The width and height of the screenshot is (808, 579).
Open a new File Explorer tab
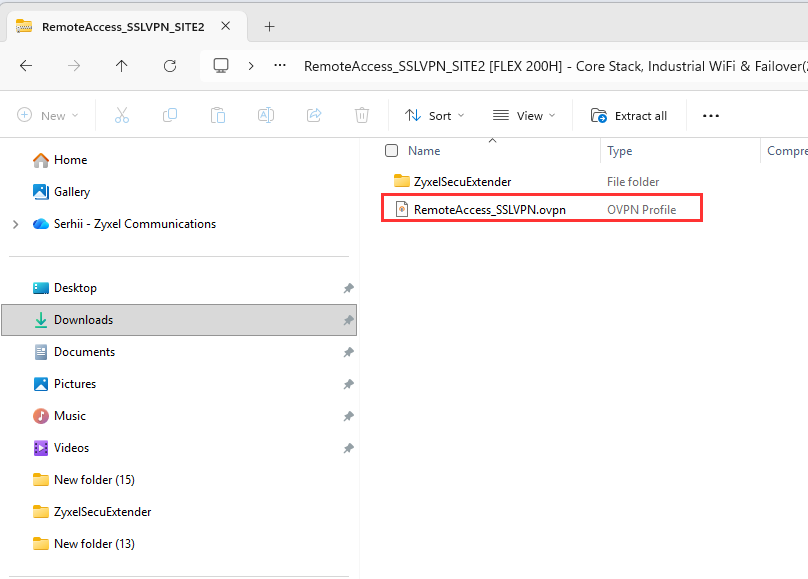pyautogui.click(x=270, y=27)
